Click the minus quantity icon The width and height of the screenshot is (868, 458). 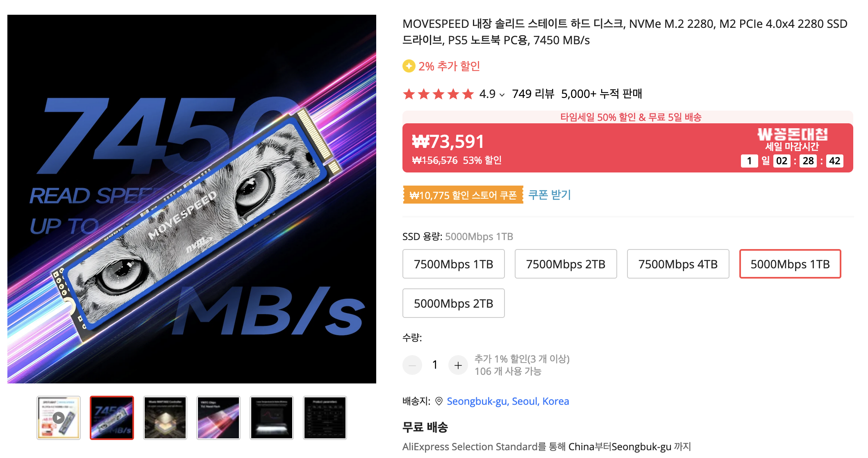[412, 365]
